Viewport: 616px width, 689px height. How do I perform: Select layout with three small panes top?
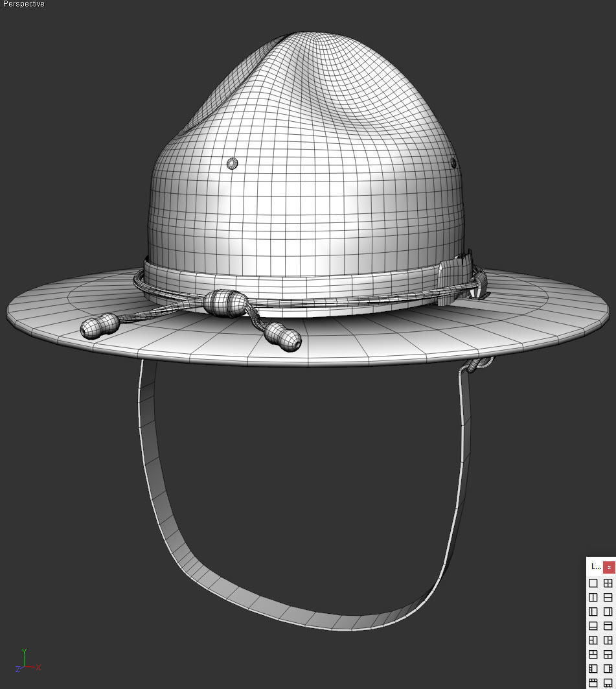[x=593, y=683]
